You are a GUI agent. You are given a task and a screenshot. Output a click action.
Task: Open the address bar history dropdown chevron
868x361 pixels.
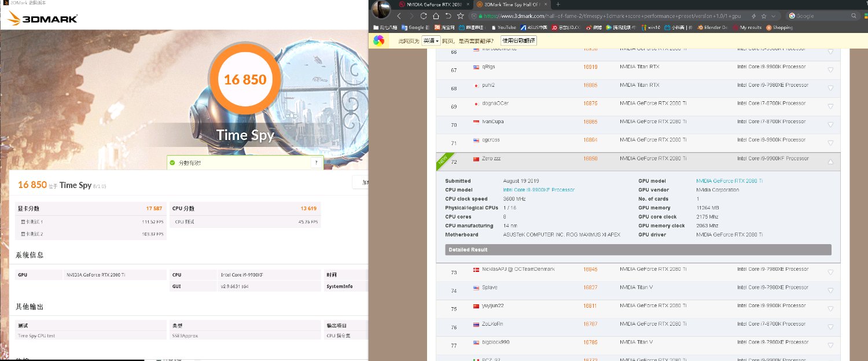click(774, 16)
